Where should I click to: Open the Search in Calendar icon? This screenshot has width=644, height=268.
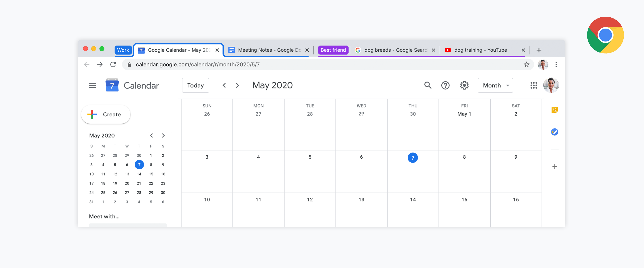coord(428,85)
